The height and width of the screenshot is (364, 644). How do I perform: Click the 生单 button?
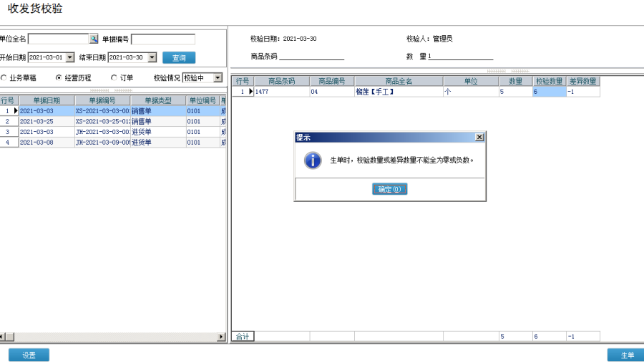(x=625, y=355)
